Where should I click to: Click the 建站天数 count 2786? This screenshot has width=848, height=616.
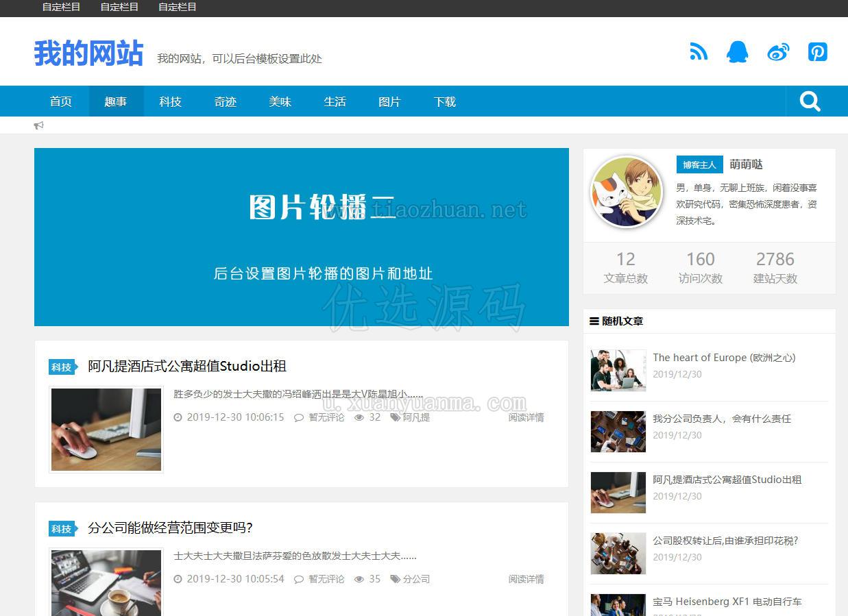click(775, 259)
